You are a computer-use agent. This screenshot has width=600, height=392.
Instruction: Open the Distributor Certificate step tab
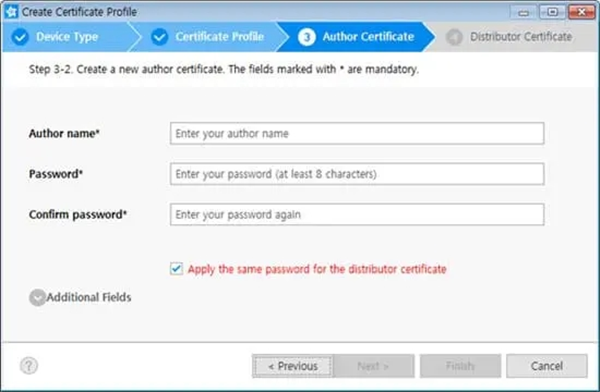coord(513,37)
